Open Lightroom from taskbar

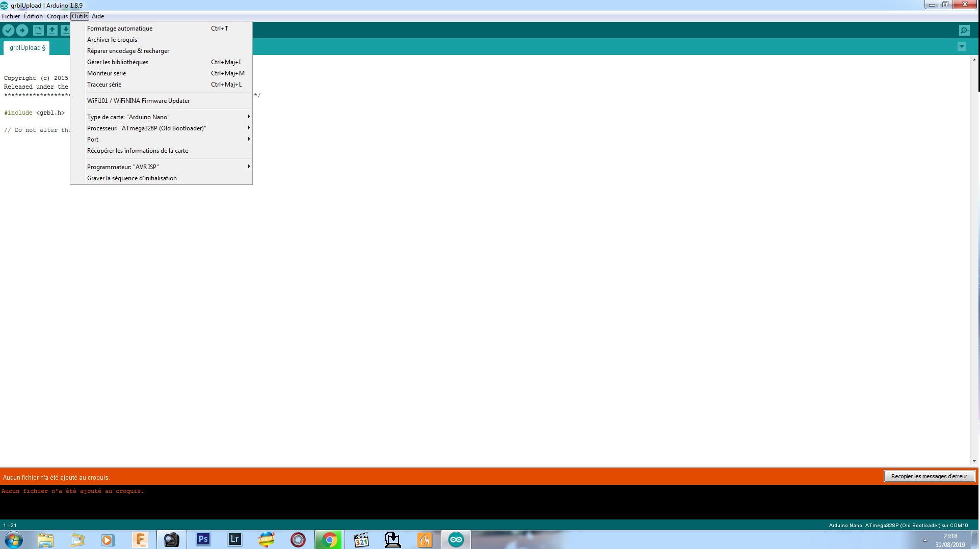tap(234, 540)
